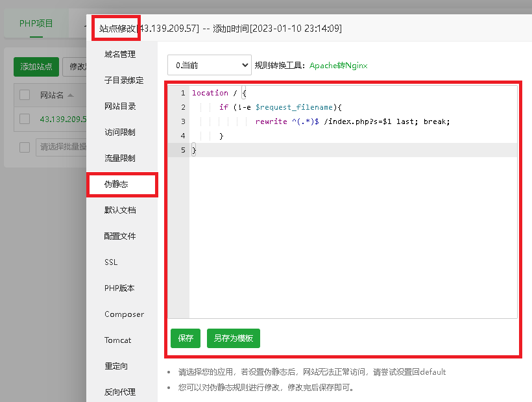Open the 请选择批量操作 batch dropdown
Screen dimensions: 532x402
62,147
